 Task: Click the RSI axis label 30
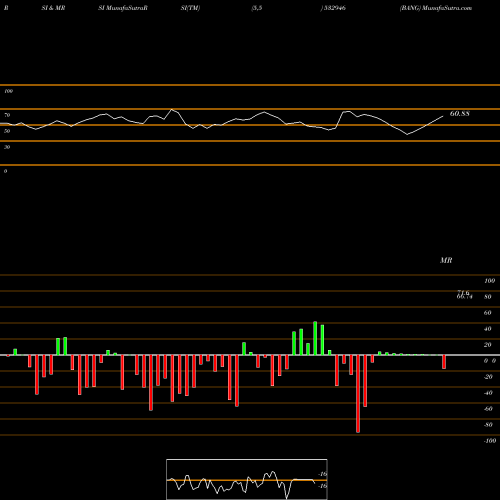pyautogui.click(x=7, y=147)
